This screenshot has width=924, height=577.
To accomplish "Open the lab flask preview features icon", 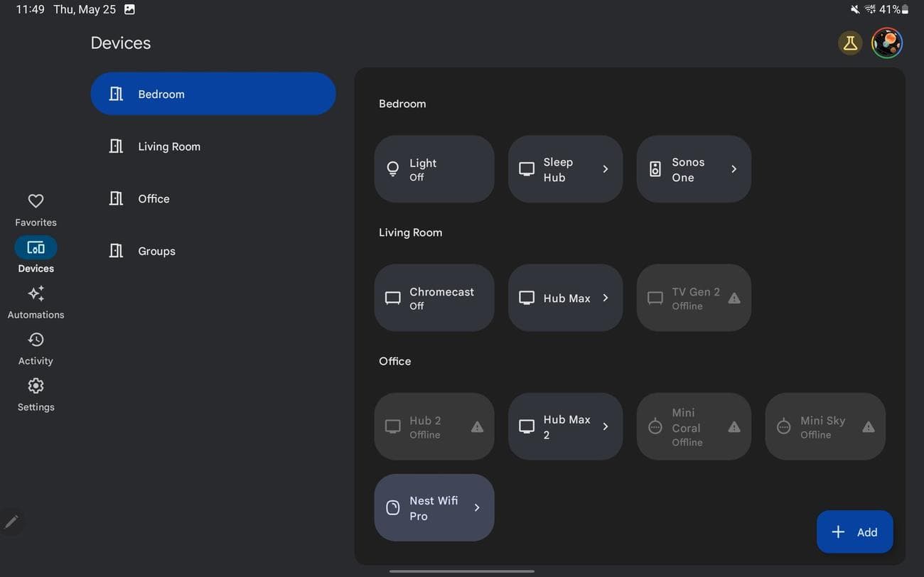I will 850,43.
